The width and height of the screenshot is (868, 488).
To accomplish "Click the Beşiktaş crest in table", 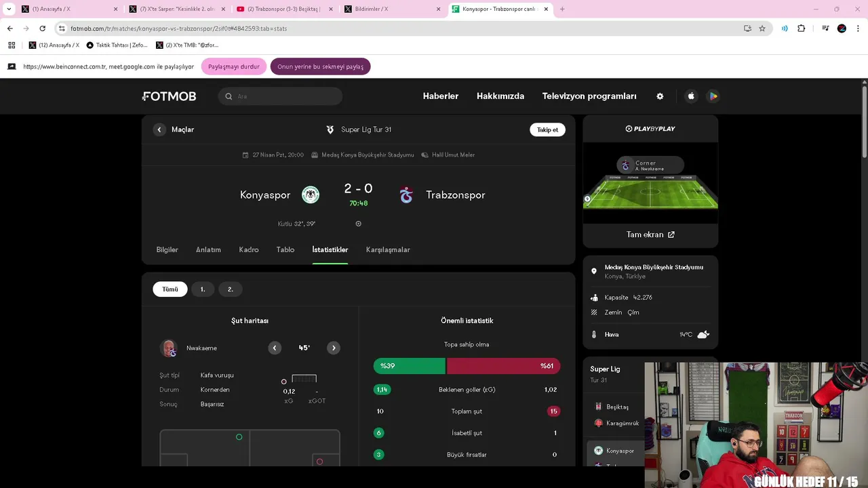I will tap(598, 407).
